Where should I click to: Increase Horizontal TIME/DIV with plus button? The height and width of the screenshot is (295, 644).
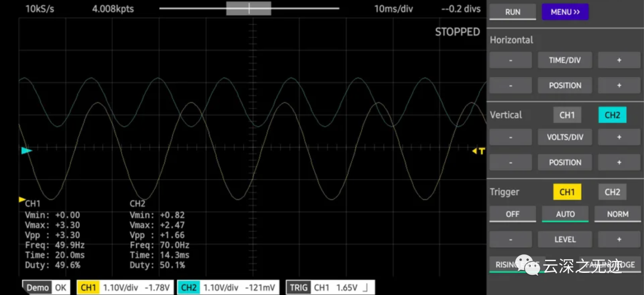pos(619,60)
